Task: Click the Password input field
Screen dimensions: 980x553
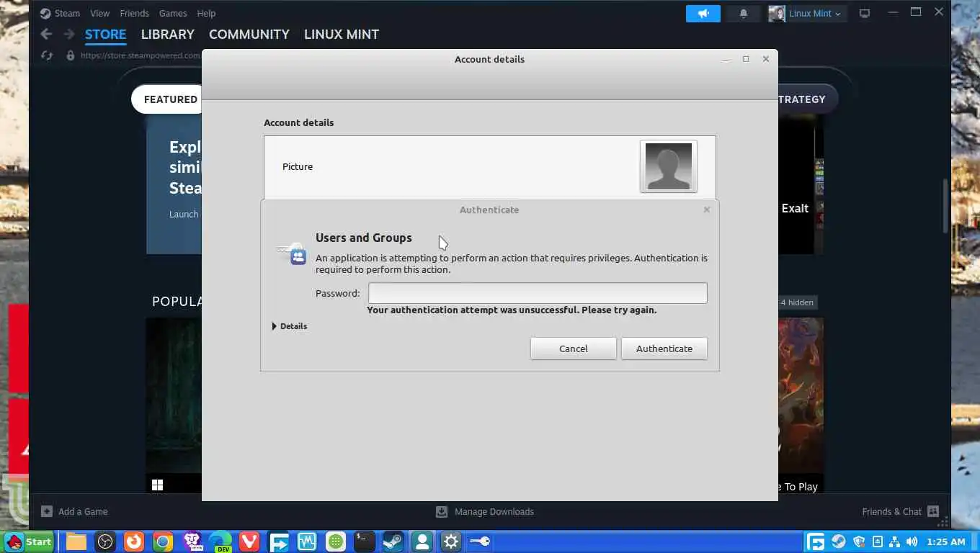Action: [x=538, y=293]
